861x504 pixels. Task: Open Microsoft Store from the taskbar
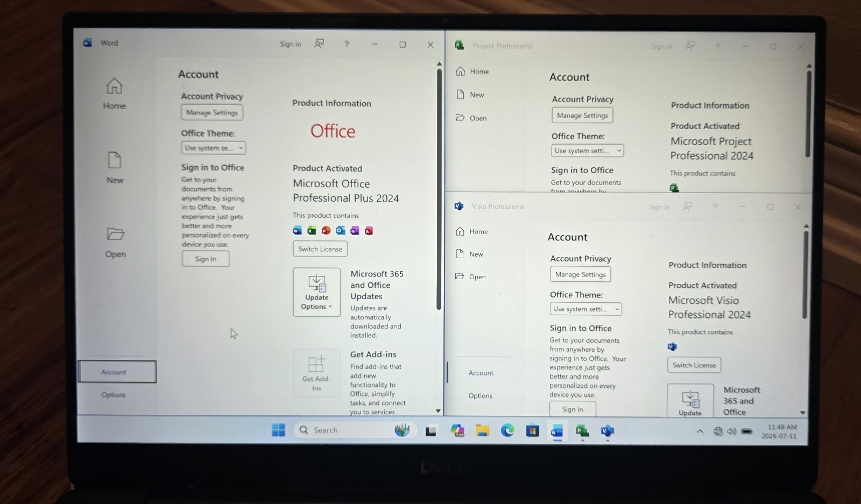tap(532, 430)
